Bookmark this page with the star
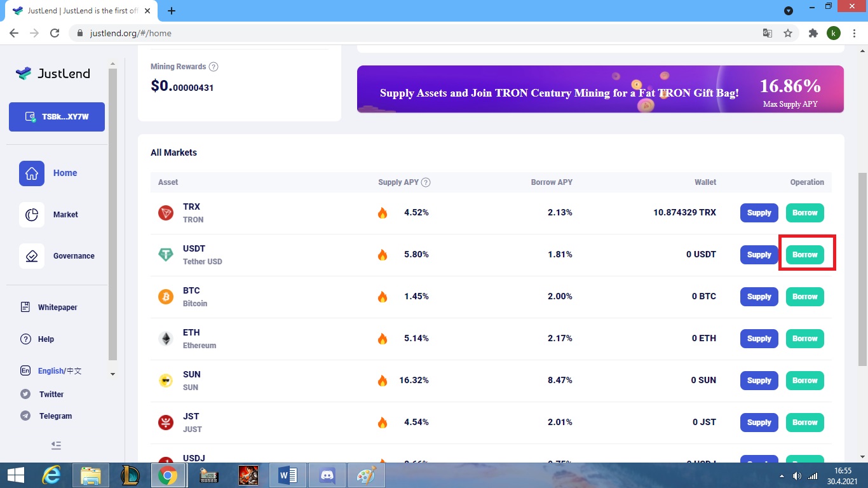The height and width of the screenshot is (488, 868). (x=788, y=33)
